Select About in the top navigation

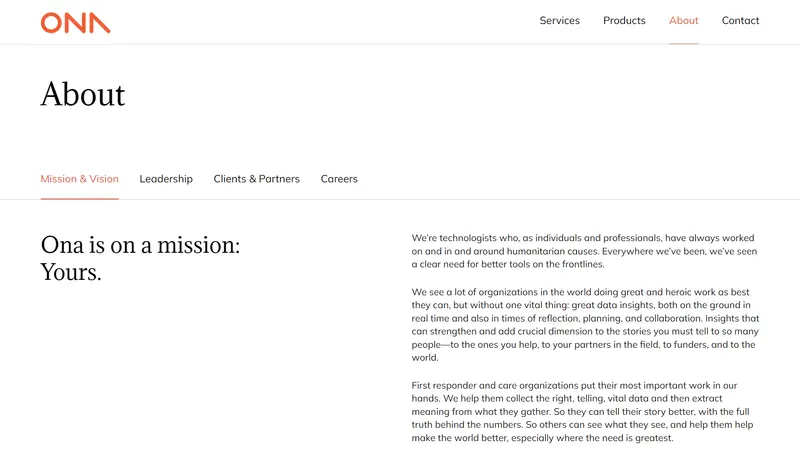[x=684, y=21]
